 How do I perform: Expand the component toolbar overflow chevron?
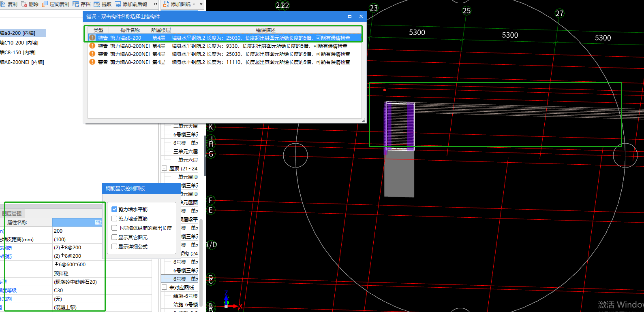pyautogui.click(x=156, y=4)
